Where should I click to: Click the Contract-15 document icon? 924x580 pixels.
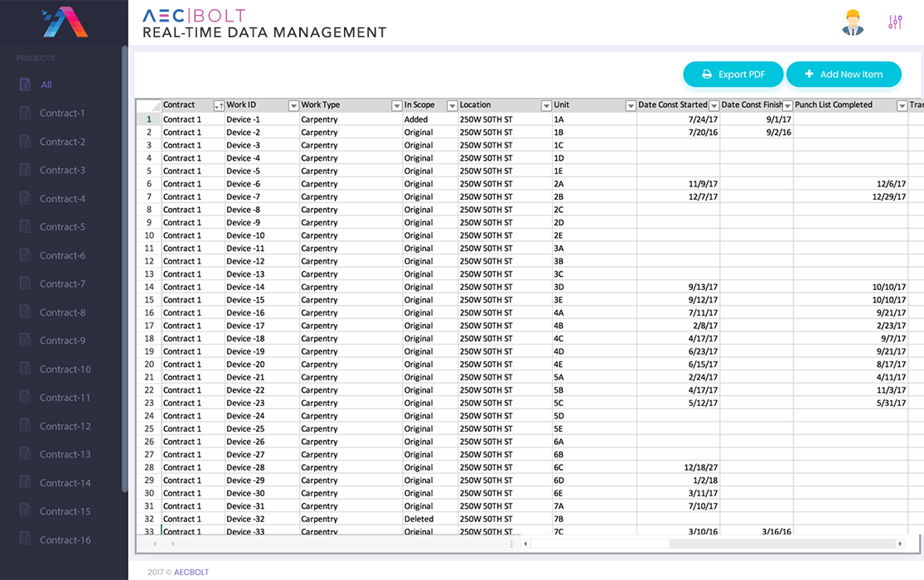(25, 511)
